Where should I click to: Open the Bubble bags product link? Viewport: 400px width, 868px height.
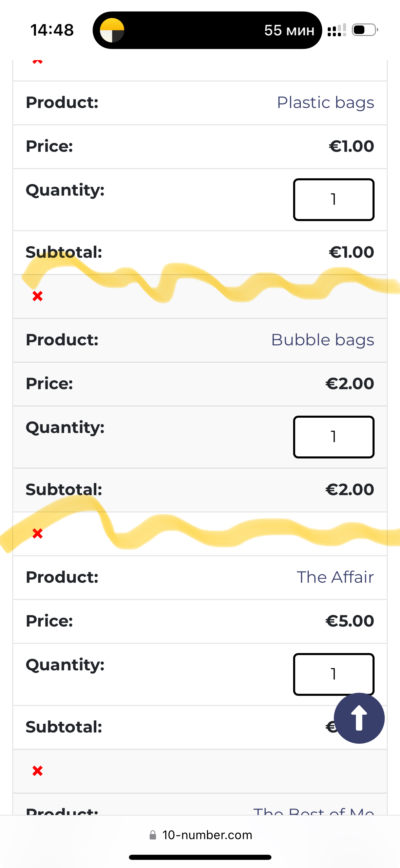(x=322, y=340)
